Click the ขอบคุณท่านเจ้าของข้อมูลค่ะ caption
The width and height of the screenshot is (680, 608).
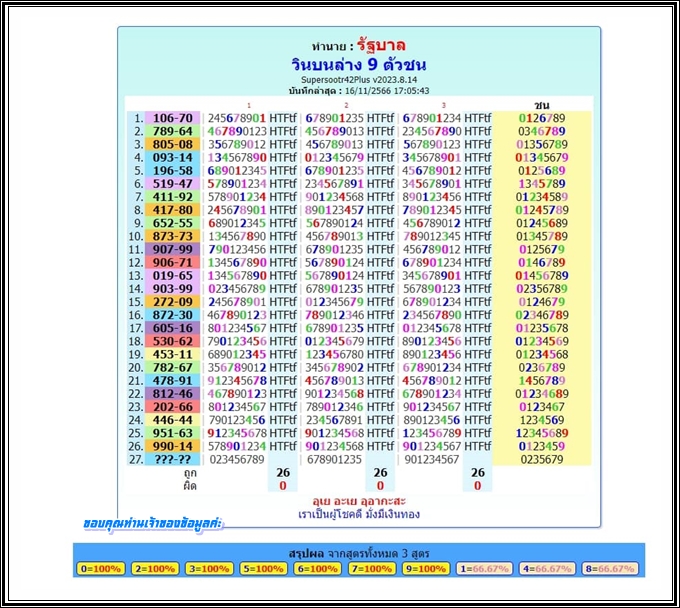pyautogui.click(x=153, y=524)
